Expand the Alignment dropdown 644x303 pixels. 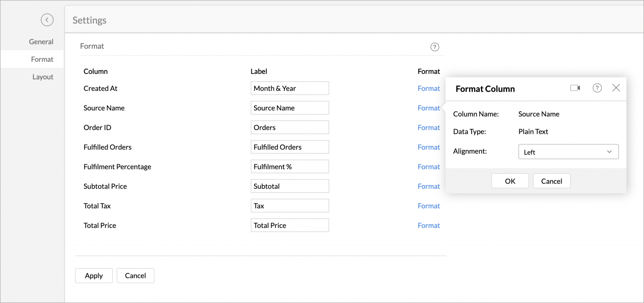click(x=568, y=152)
